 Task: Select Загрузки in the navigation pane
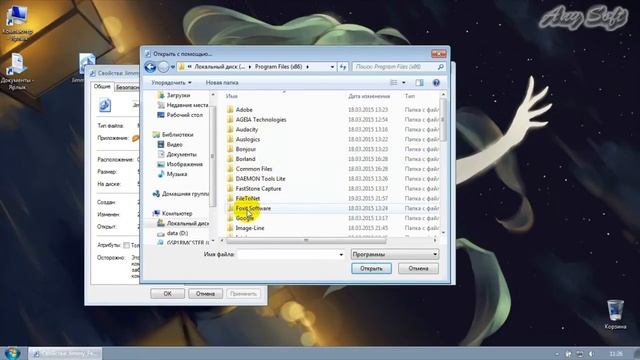[174, 95]
